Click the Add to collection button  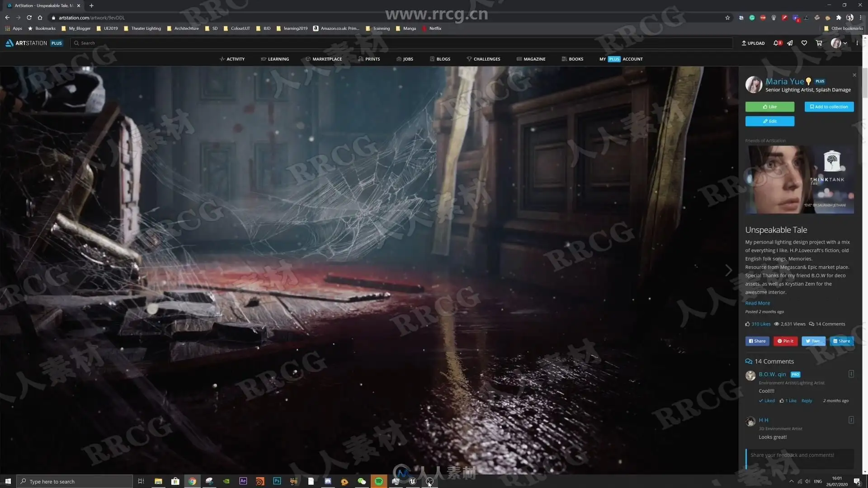click(829, 107)
